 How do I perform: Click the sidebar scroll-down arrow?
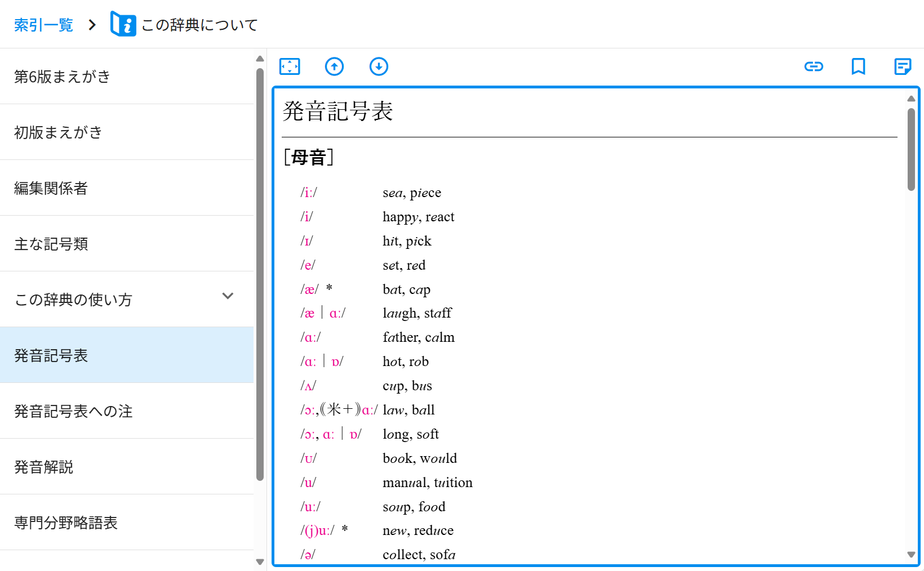pos(260,561)
